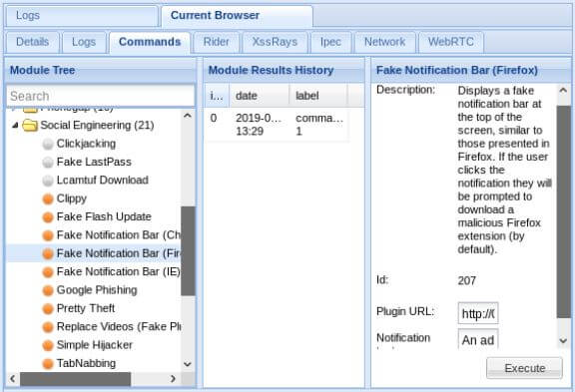575x392 pixels.
Task: Select the Commands tab
Action: coord(150,42)
